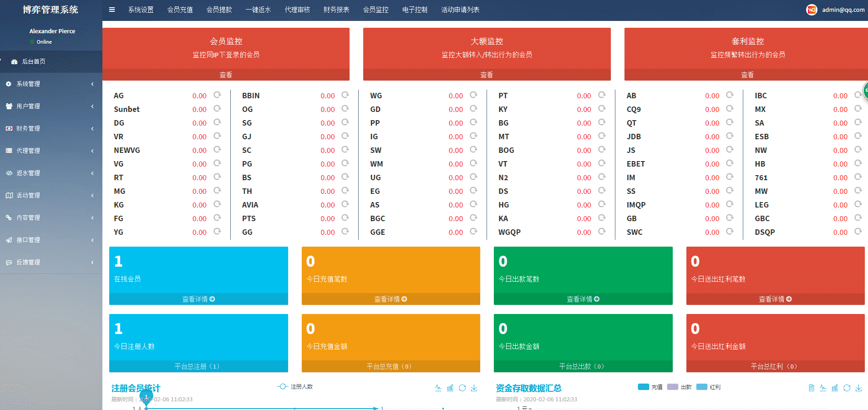This screenshot has width=868, height=410.
Task: Toggle the sidebar with the hamburger icon
Action: point(112,10)
